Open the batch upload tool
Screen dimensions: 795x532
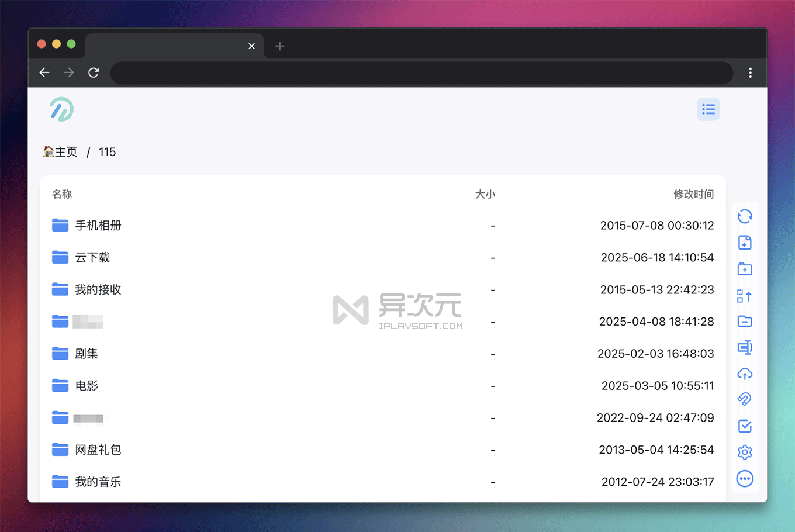745,296
